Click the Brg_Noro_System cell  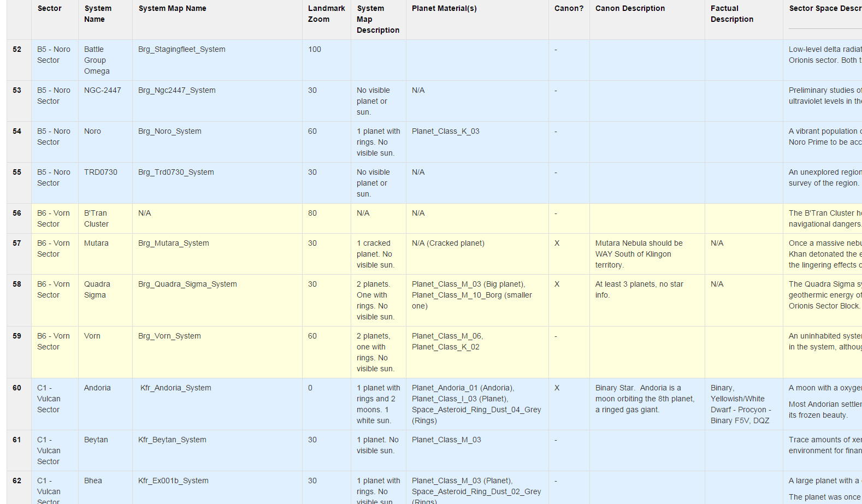click(x=217, y=142)
